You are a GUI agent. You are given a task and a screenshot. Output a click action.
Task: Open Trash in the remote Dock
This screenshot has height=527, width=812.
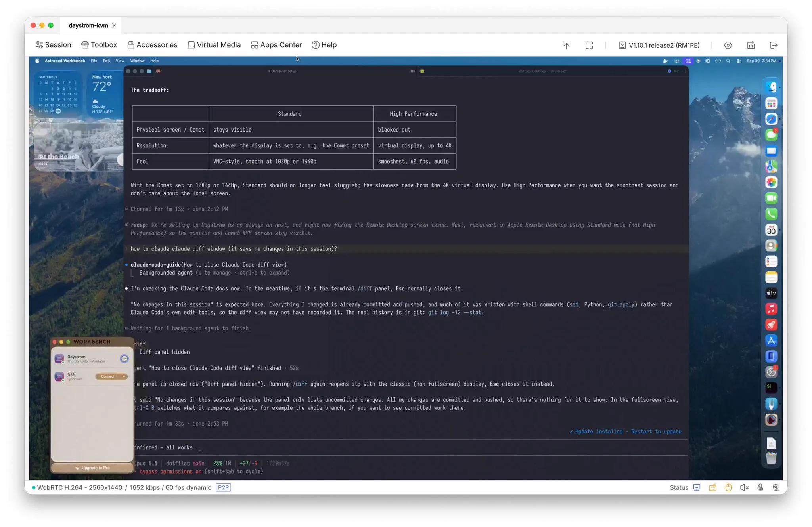tap(771, 458)
